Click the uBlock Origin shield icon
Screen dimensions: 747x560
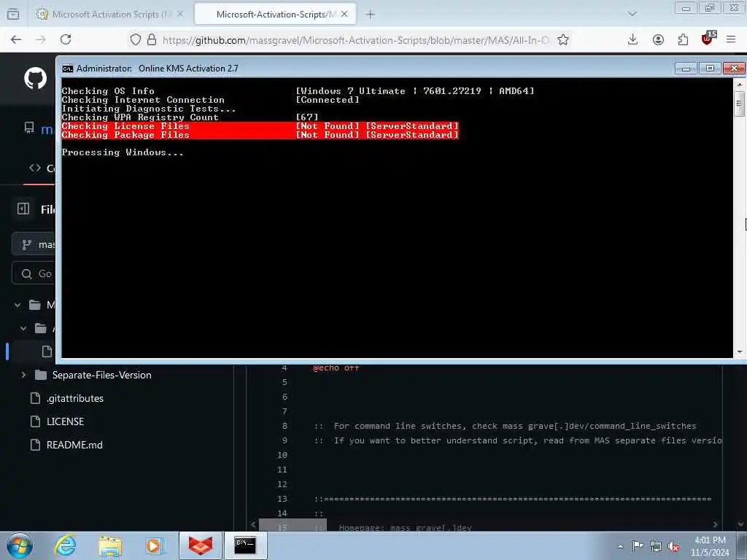[708, 39]
